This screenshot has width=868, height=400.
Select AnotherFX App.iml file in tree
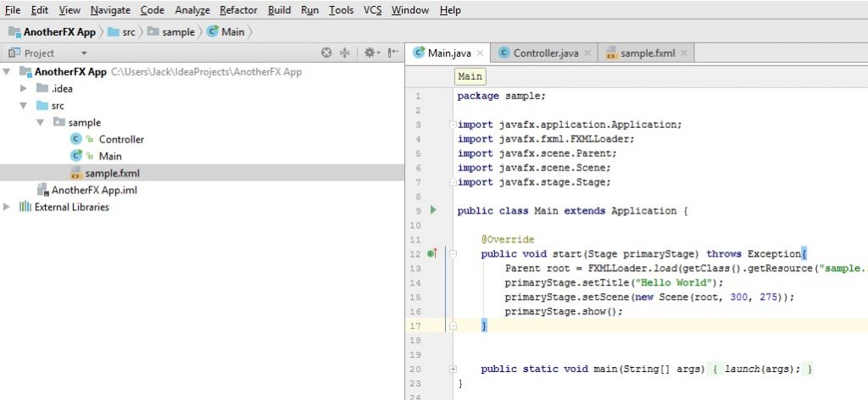click(x=93, y=190)
